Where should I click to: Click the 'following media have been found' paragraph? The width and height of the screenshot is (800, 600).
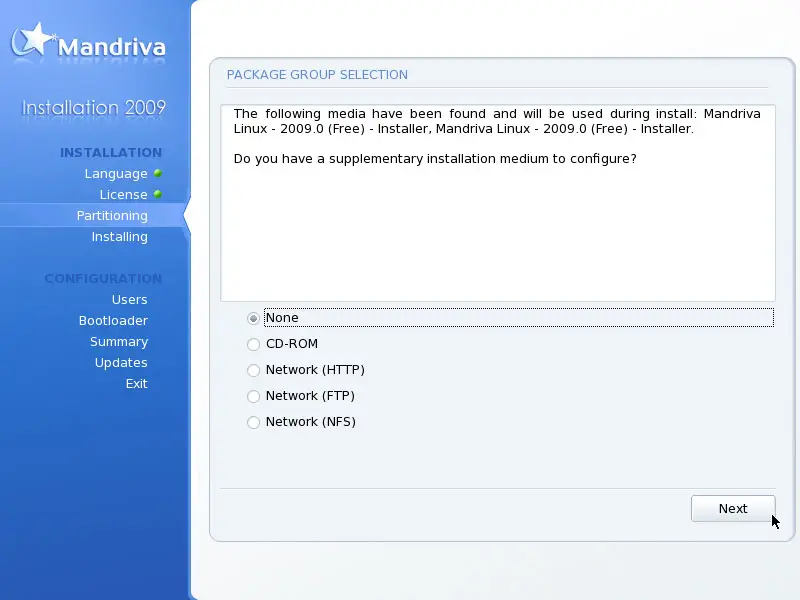[497, 121]
